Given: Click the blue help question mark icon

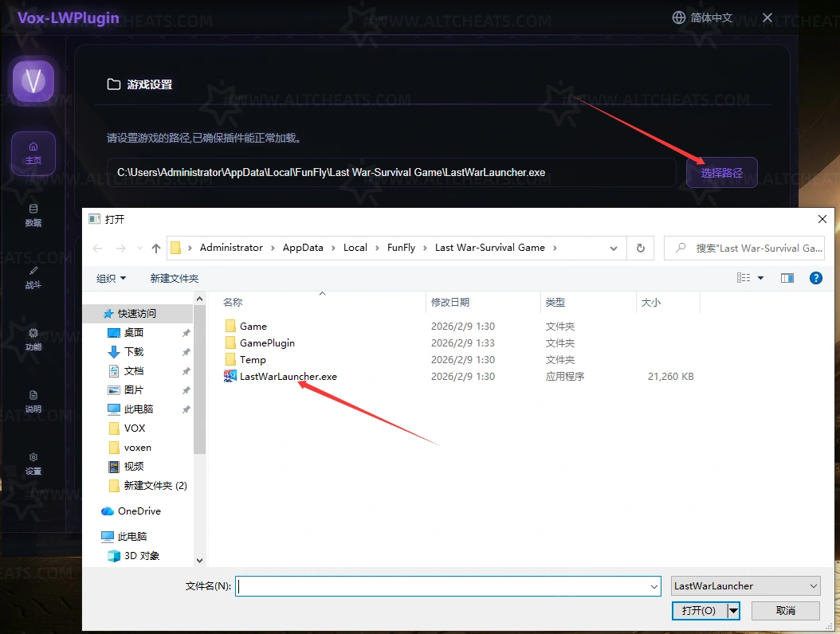Looking at the screenshot, I should (x=815, y=278).
